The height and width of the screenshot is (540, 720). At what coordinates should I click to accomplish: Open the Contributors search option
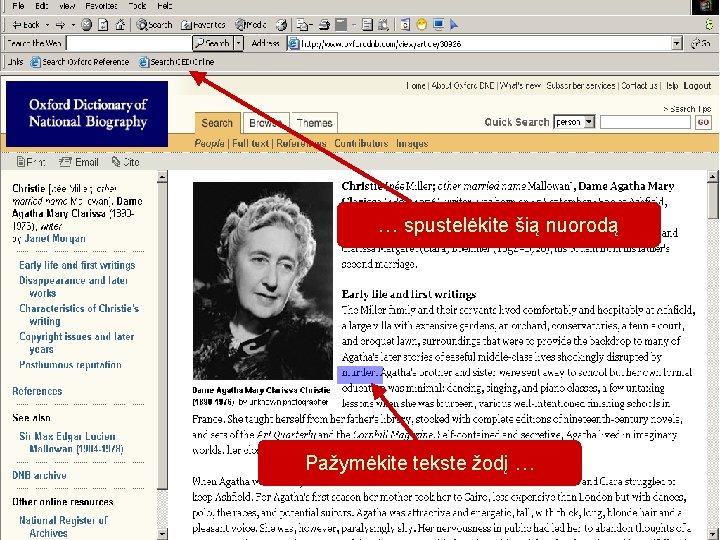click(361, 143)
